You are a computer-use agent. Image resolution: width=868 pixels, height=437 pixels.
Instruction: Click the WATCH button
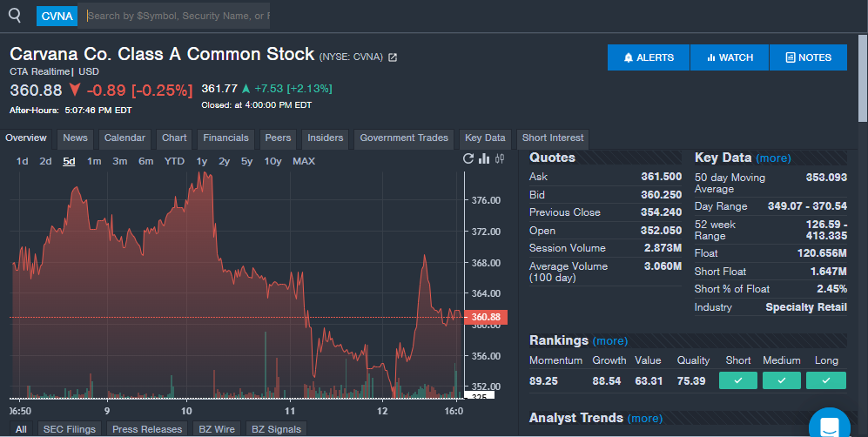coord(730,57)
